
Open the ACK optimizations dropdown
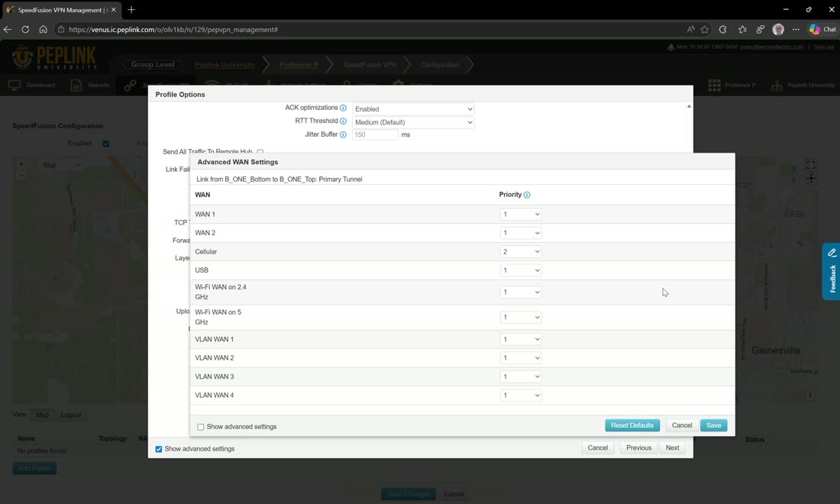(x=413, y=108)
